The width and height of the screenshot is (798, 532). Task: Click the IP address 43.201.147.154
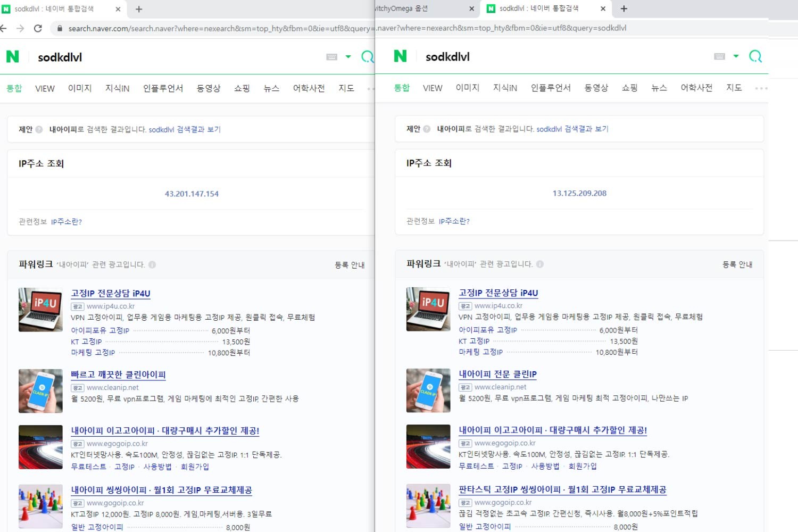(x=192, y=194)
